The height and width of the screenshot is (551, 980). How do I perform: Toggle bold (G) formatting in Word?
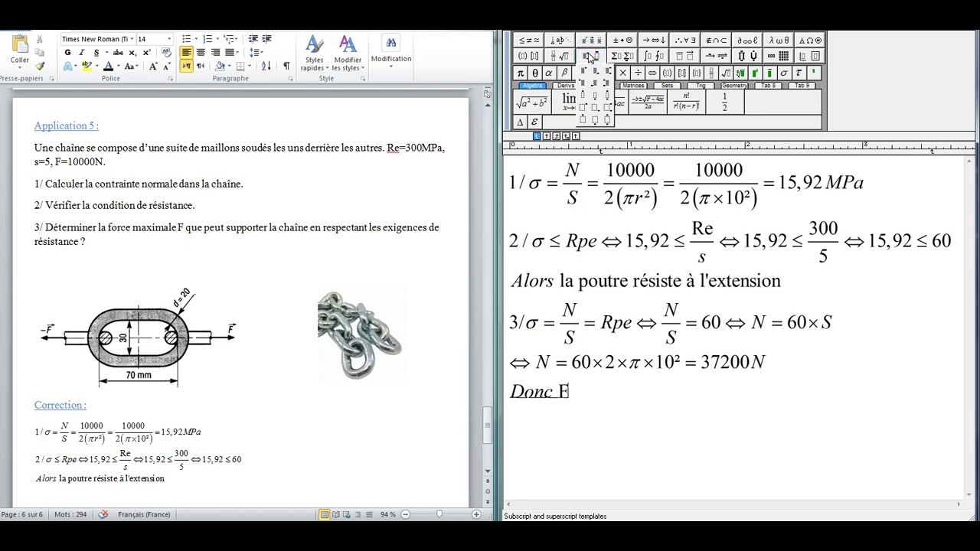(67, 53)
